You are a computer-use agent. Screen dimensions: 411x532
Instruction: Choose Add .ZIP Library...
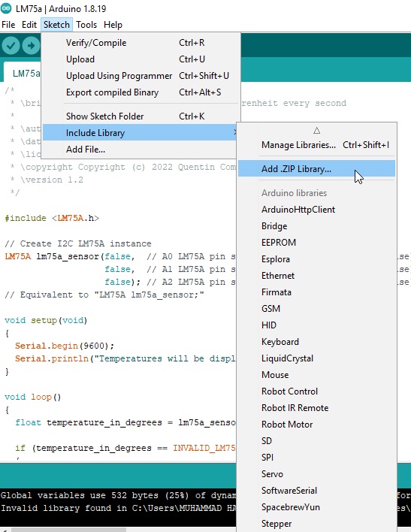[316, 168]
